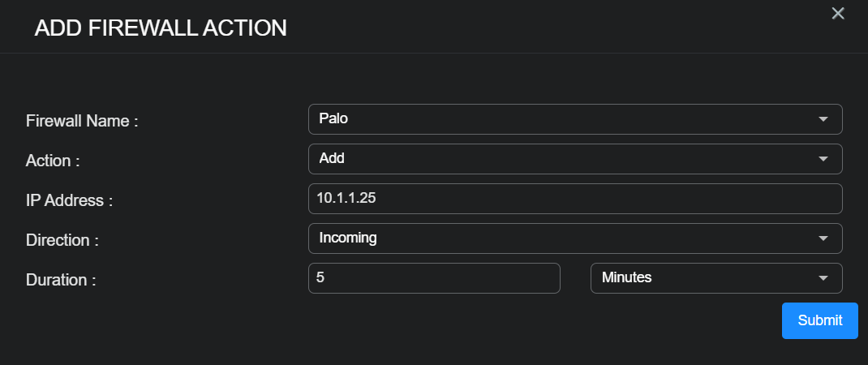Screen dimensions: 868x365
Task: Open the Minutes duration unit dropdown
Action: pos(715,278)
